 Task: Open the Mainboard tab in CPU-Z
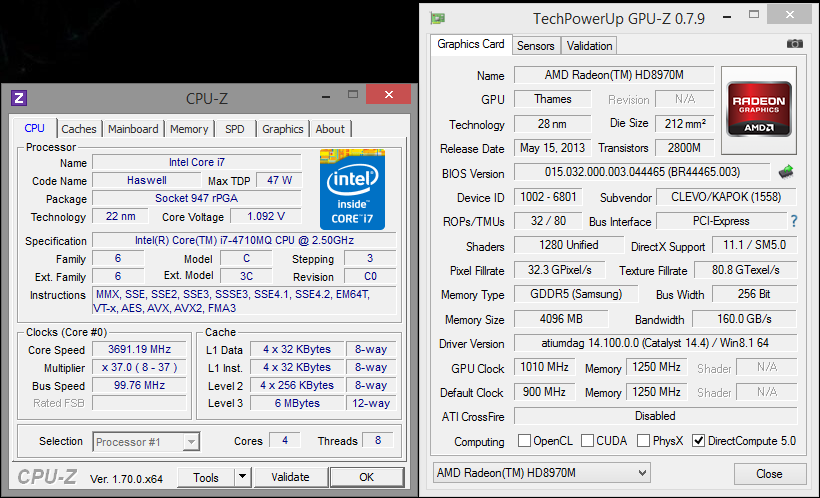[133, 129]
